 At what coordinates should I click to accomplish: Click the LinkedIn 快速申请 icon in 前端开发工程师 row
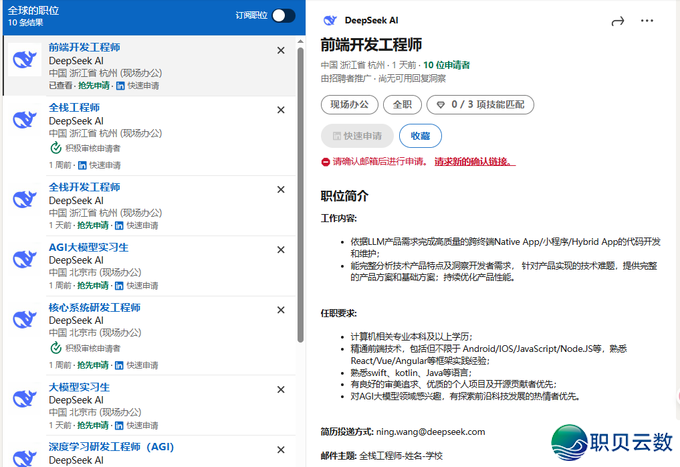(121, 86)
